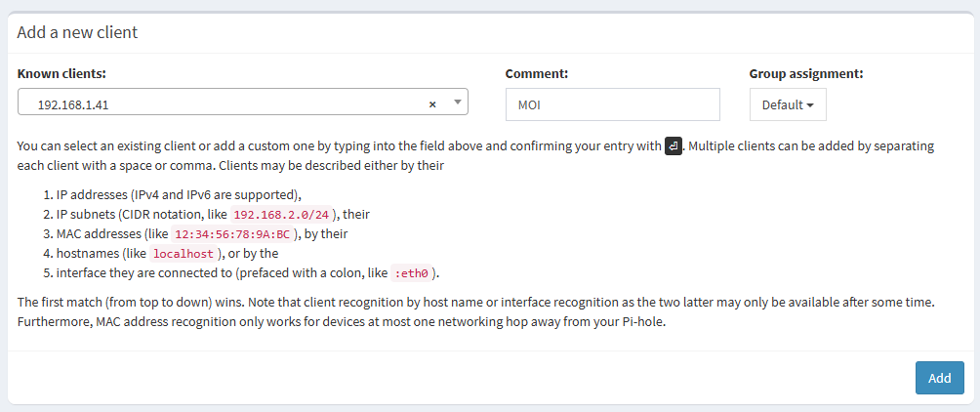Click the :eth0 interface example
The height and width of the screenshot is (412, 980).
416,273
